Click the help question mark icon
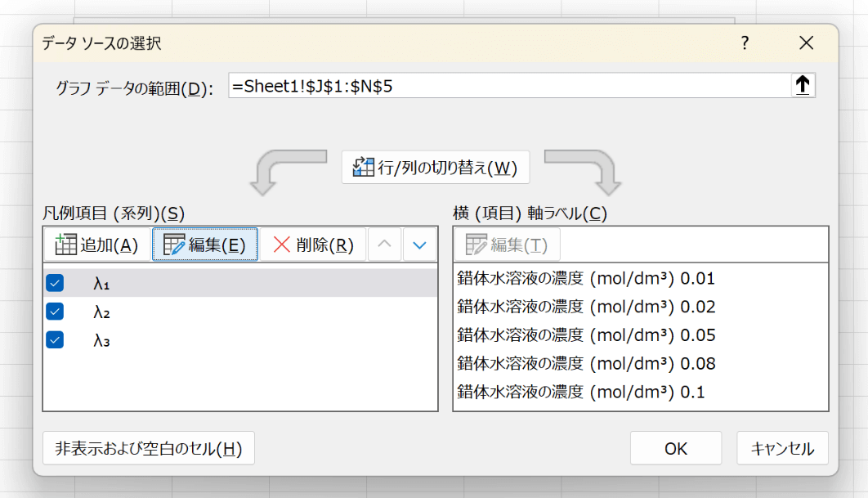This screenshot has height=498, width=868. [x=745, y=44]
